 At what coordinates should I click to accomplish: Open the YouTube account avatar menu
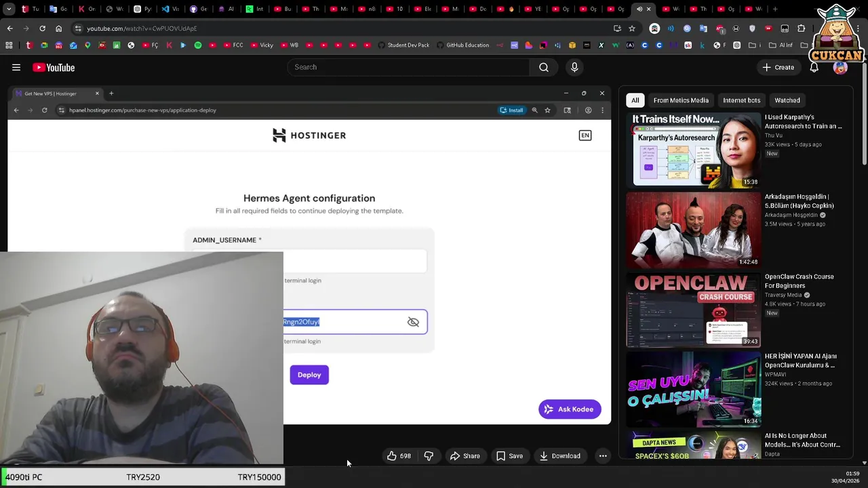[x=840, y=67]
